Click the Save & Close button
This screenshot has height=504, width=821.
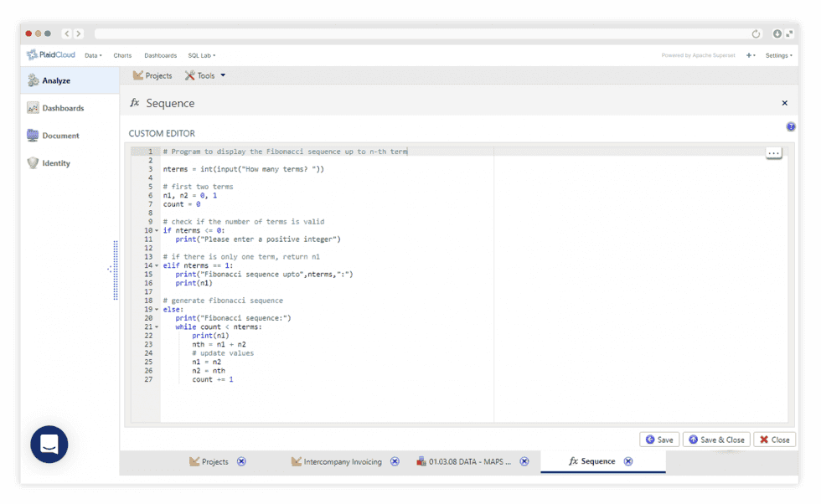click(x=716, y=440)
